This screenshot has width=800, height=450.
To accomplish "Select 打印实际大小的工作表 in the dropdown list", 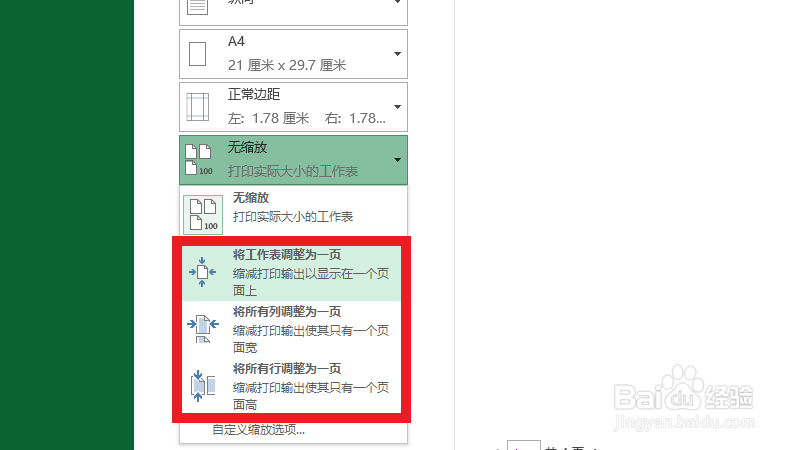I will [293, 217].
